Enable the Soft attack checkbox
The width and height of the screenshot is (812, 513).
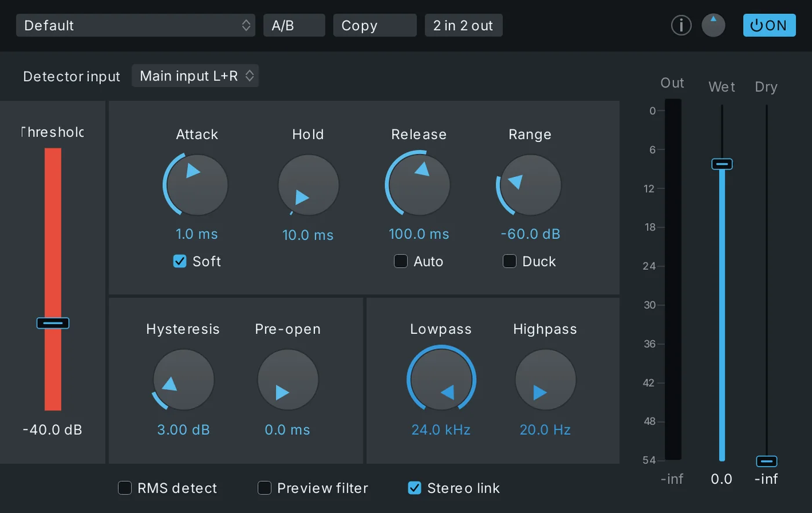click(x=180, y=261)
